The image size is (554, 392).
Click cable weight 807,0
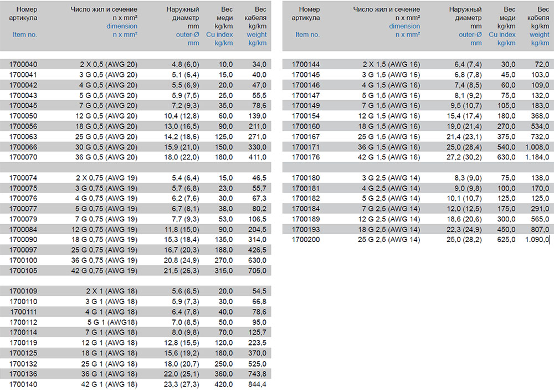coord(540,230)
